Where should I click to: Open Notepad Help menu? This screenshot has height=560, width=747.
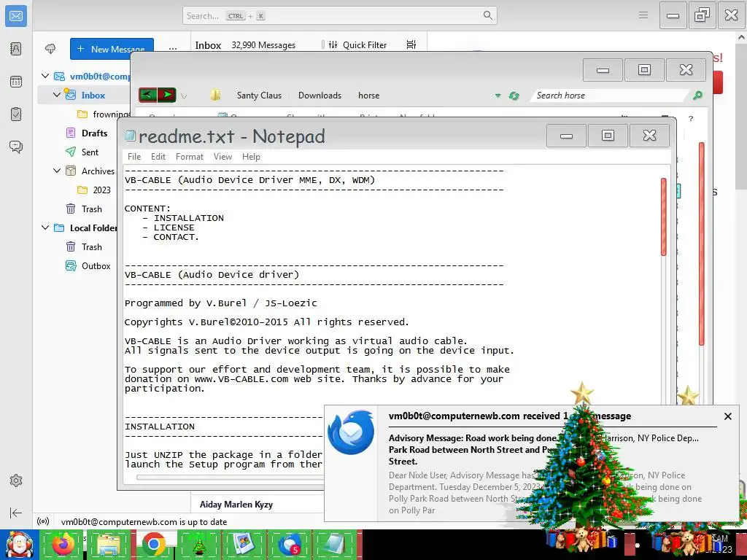[251, 157]
